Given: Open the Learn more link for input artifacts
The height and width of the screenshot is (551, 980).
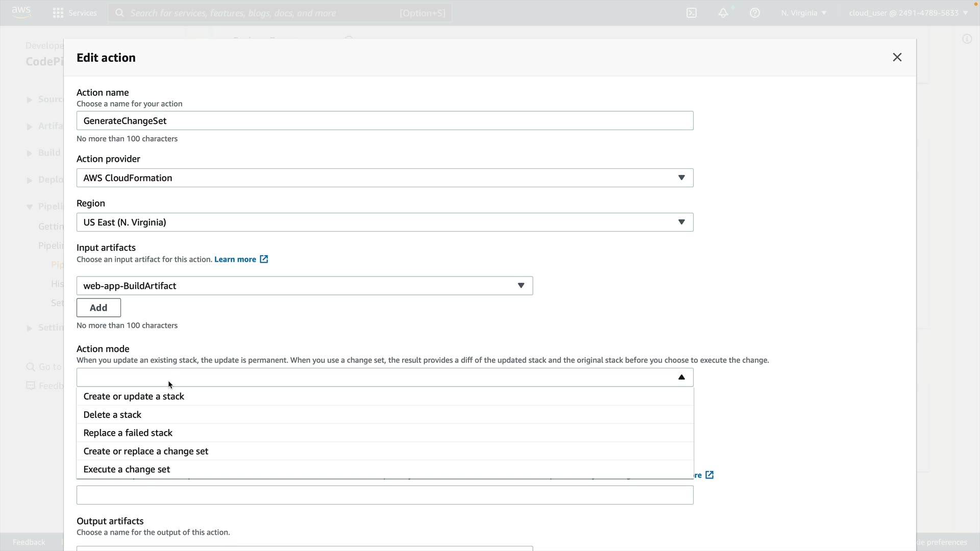Looking at the screenshot, I should (235, 259).
